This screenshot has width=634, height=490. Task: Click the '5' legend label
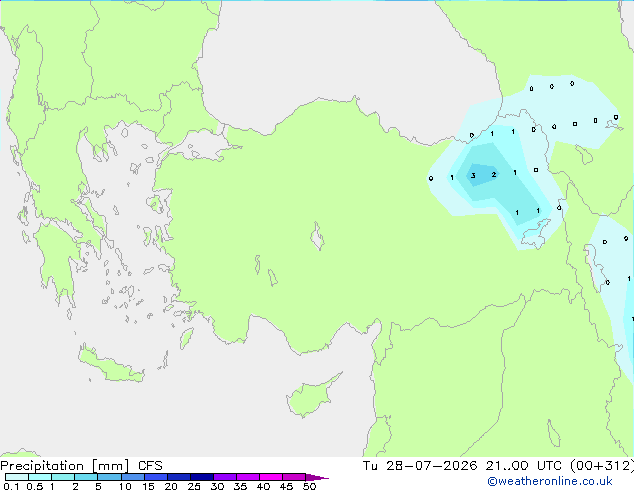[x=98, y=486]
